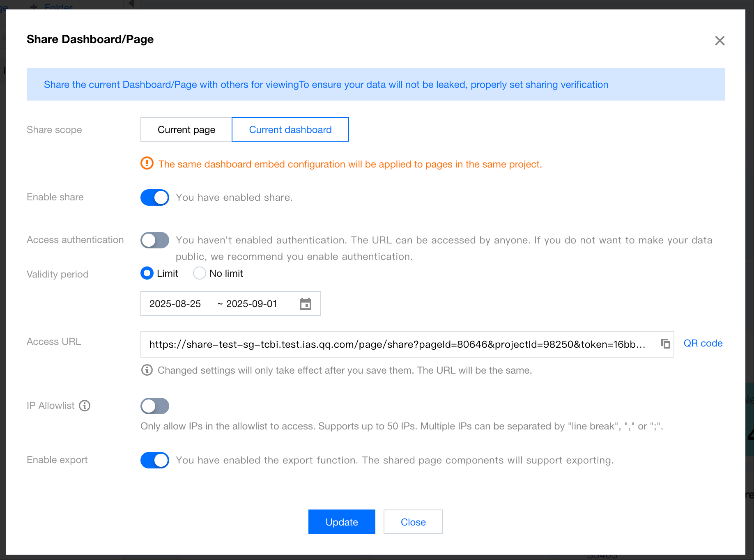Open the calendar date picker icon
Viewport: 754px width, 560px height.
(306, 304)
